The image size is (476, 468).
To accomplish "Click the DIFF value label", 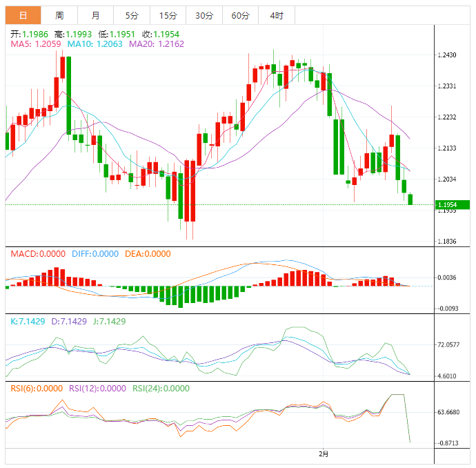I will point(94,254).
